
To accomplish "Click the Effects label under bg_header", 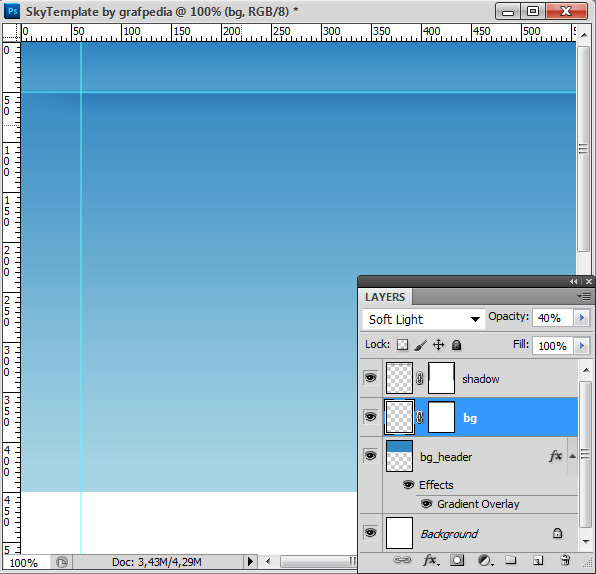I will (436, 485).
